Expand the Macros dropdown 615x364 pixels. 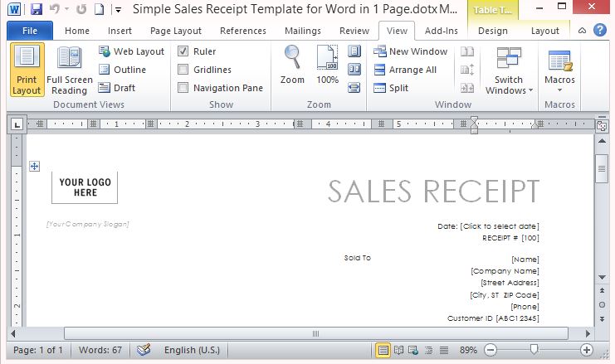click(x=559, y=72)
